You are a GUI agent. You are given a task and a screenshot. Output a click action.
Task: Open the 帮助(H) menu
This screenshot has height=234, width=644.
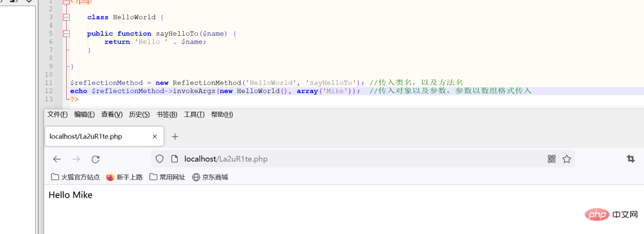pos(222,115)
